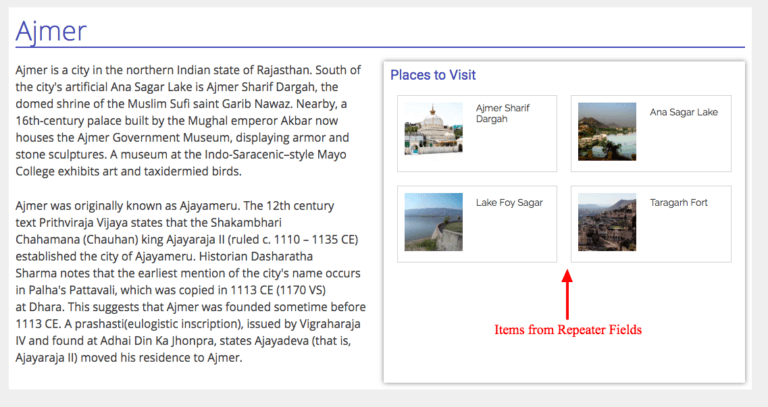Click the Places to Visit heading

click(433, 75)
